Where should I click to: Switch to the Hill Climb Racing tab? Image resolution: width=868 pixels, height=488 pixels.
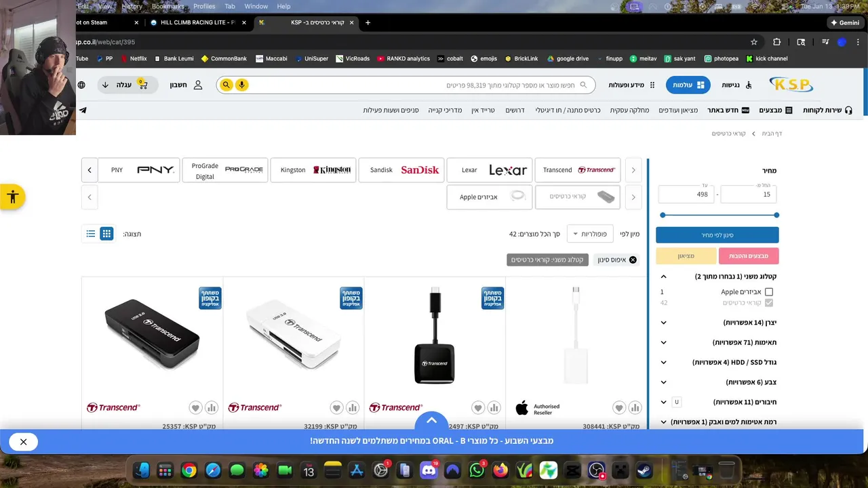coord(197,22)
